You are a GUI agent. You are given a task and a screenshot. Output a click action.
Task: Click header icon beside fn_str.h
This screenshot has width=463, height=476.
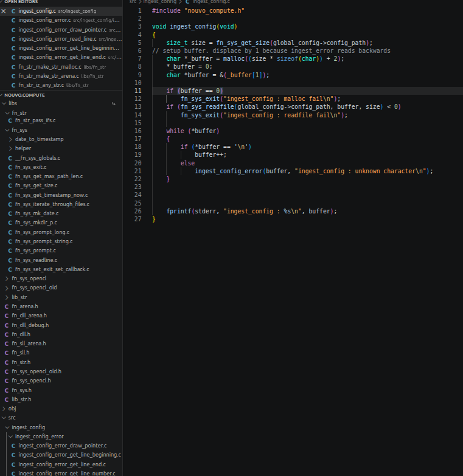[7, 362]
